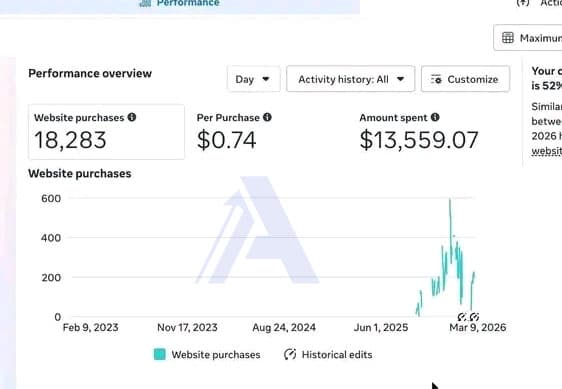
Task: Open the Performance tab
Action: [x=180, y=4]
